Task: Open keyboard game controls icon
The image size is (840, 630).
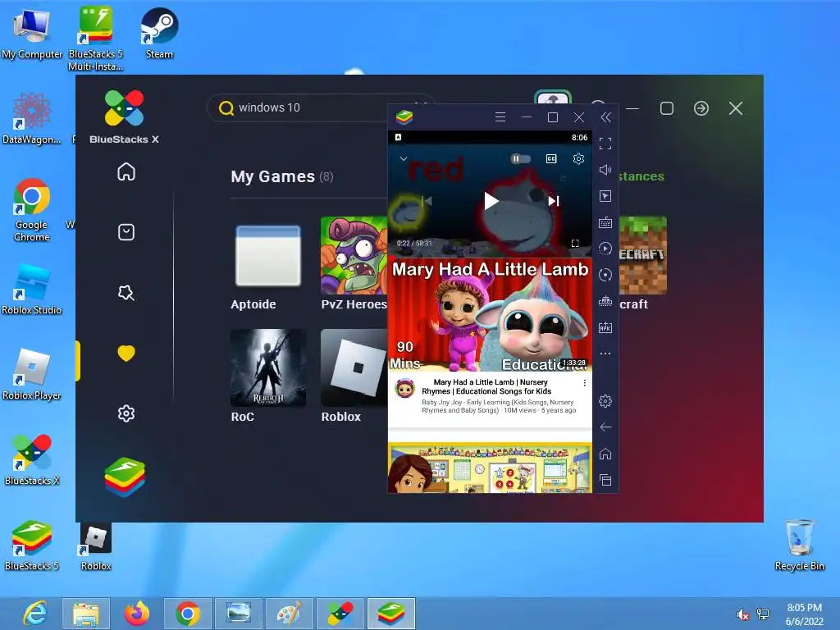Action: [x=605, y=222]
